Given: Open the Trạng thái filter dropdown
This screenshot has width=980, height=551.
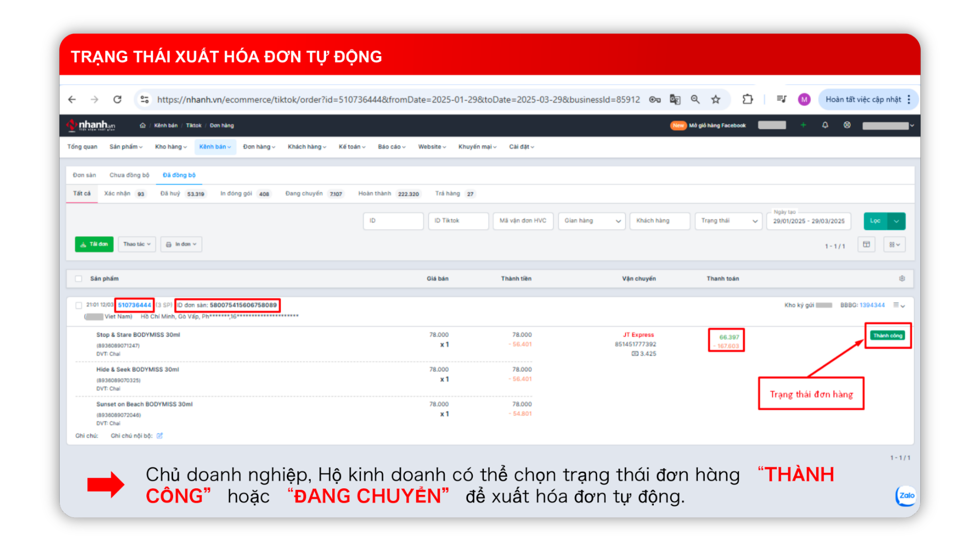Looking at the screenshot, I should (x=728, y=221).
